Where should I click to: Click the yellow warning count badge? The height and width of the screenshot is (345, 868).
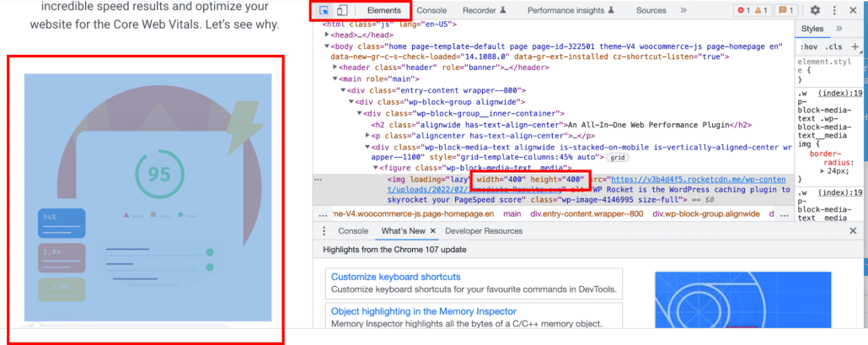761,10
